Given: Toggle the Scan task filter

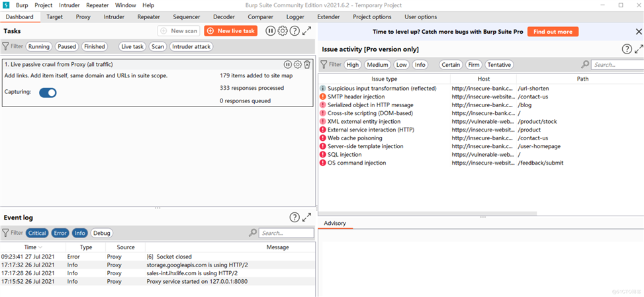Looking at the screenshot, I should pos(158,46).
